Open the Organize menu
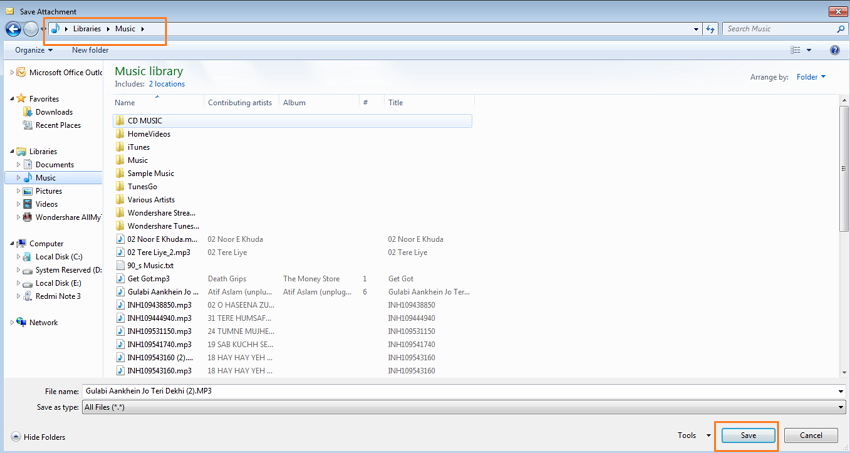The height and width of the screenshot is (453, 850). pos(34,50)
